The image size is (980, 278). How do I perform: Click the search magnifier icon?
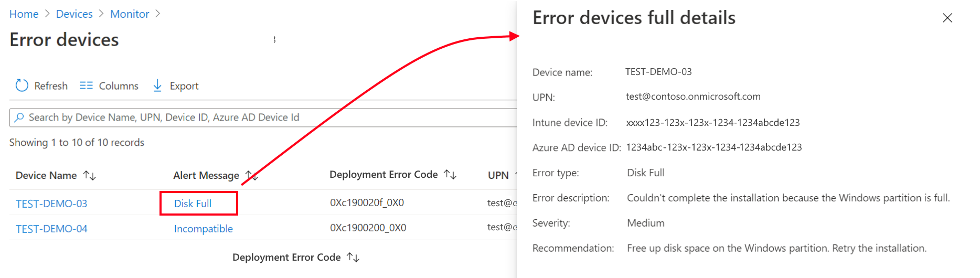coord(19,117)
